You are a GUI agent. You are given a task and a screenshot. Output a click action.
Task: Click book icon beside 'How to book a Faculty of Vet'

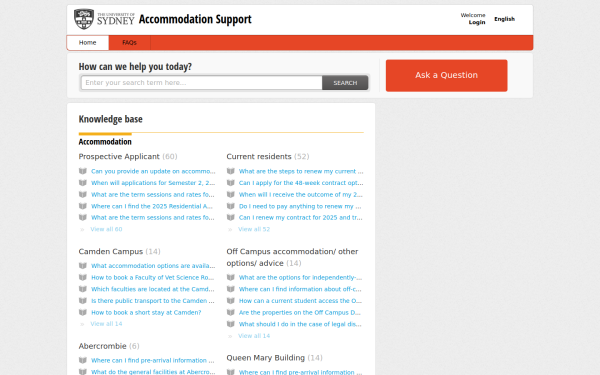83,277
